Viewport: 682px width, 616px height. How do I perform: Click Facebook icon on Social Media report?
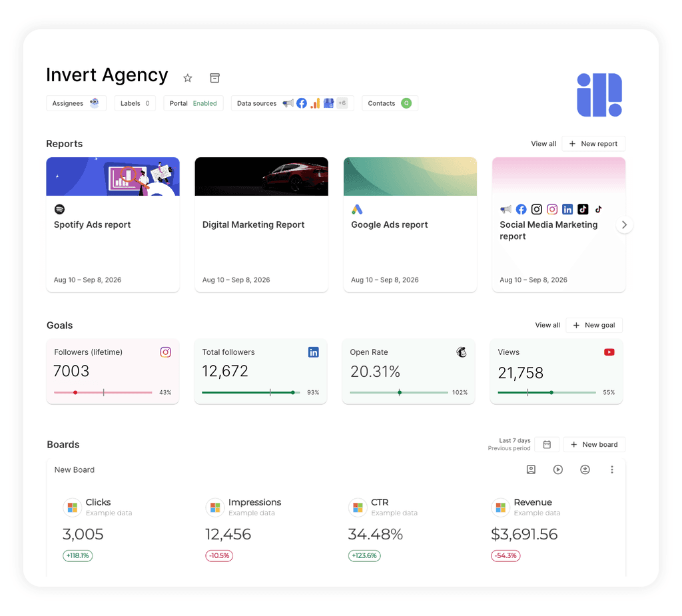pos(521,209)
